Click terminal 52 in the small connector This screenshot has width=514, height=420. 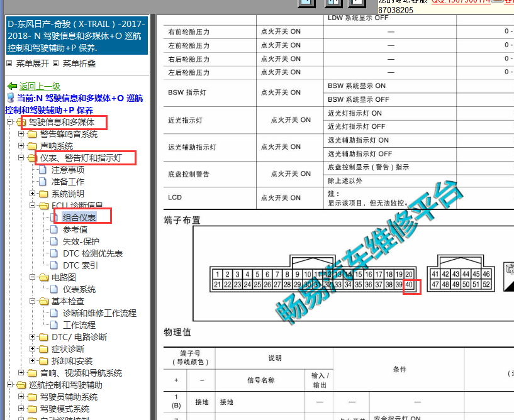point(486,284)
